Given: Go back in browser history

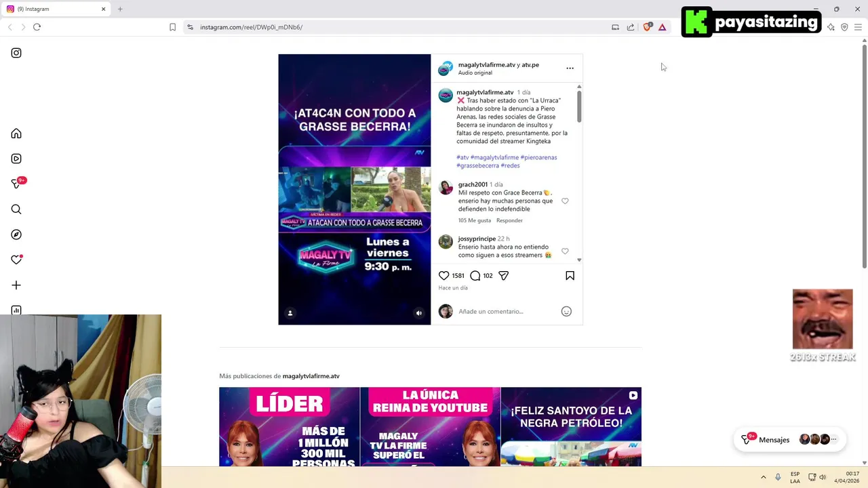Looking at the screenshot, I should coord(9,27).
